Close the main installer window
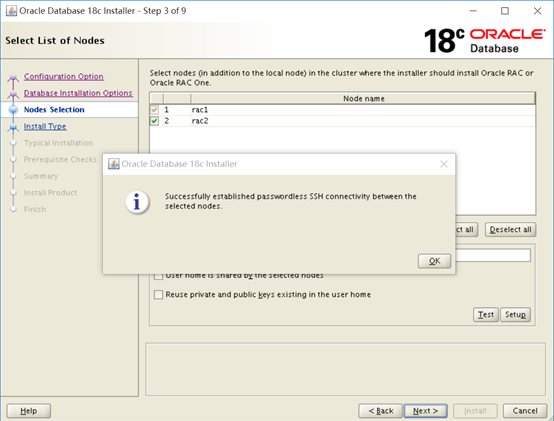 pyautogui.click(x=537, y=11)
